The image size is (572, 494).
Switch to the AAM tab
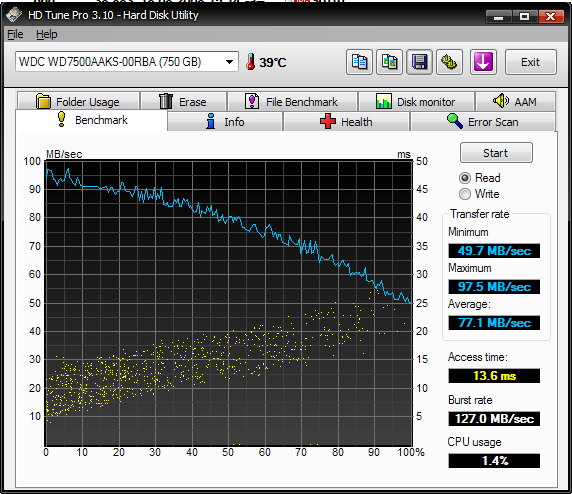515,101
